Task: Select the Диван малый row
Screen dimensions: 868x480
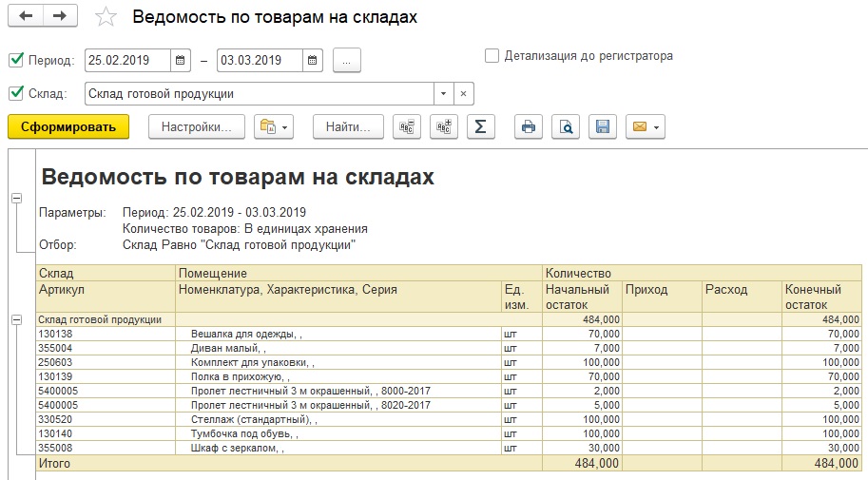Action: click(449, 348)
